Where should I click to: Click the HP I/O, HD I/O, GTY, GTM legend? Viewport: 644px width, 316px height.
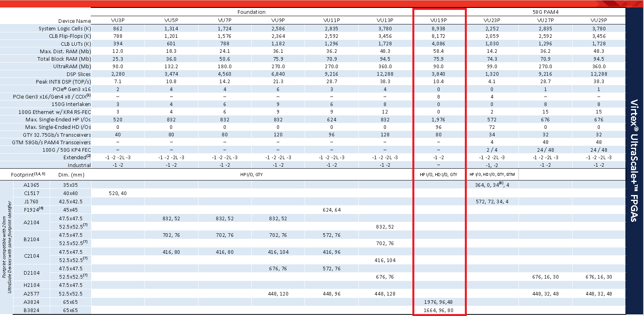click(x=492, y=175)
